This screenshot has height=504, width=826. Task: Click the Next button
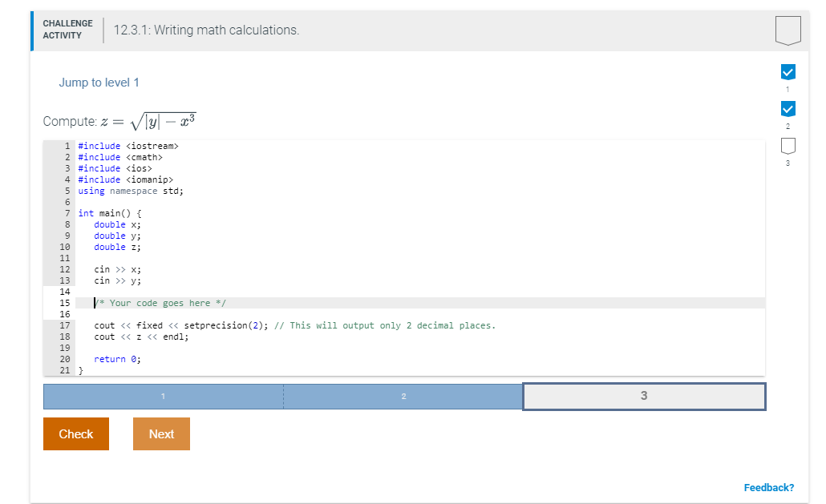161,433
